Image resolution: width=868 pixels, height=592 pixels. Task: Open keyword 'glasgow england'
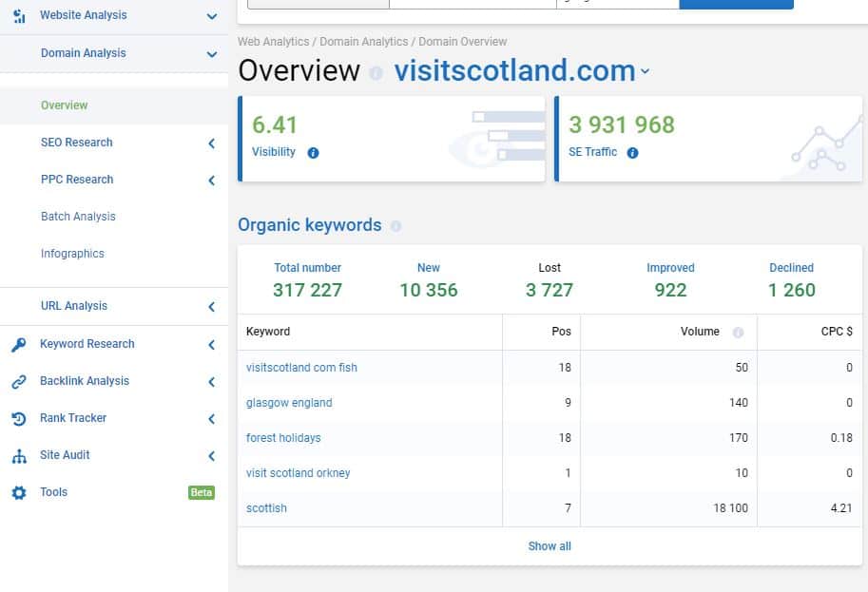pos(289,403)
